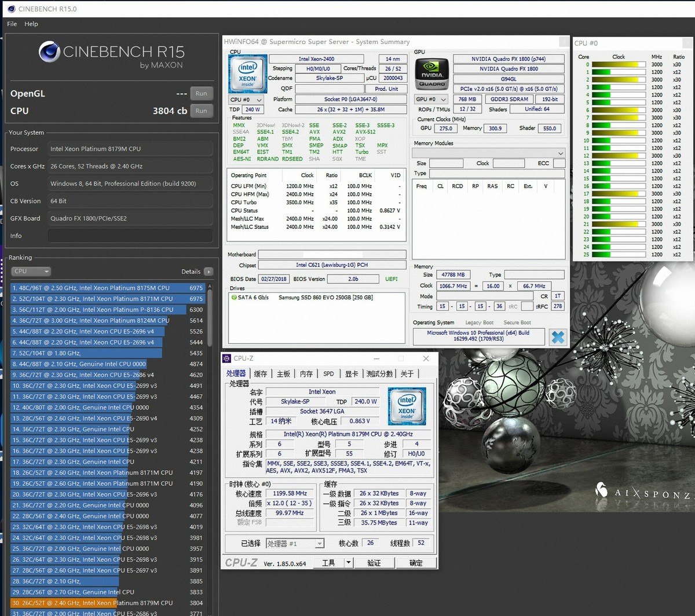
Task: Open the GPU #0 selector in HWiNFO
Action: tap(431, 99)
